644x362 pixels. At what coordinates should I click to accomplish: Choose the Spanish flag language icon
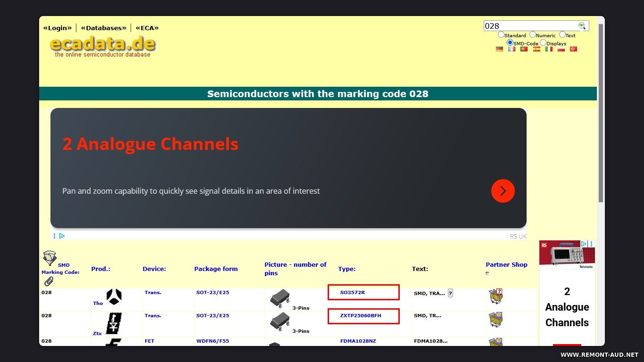537,49
